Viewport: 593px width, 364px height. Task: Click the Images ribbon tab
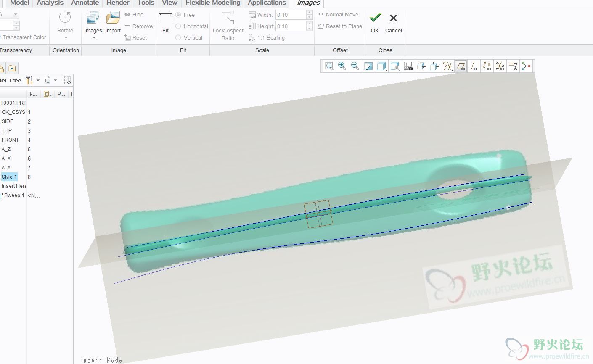pos(308,3)
